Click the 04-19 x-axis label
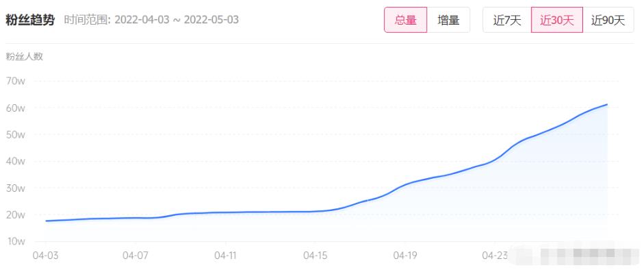This screenshot has width=644, height=270. [x=405, y=256]
